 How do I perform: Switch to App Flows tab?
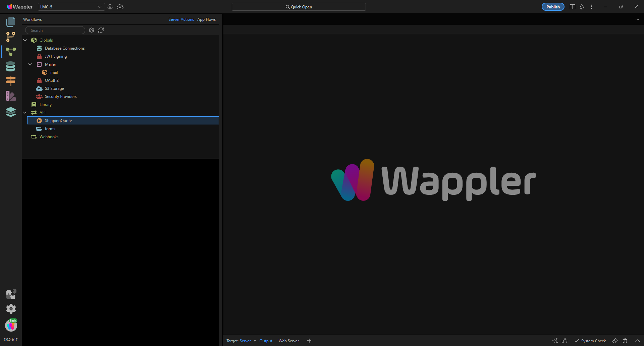206,19
